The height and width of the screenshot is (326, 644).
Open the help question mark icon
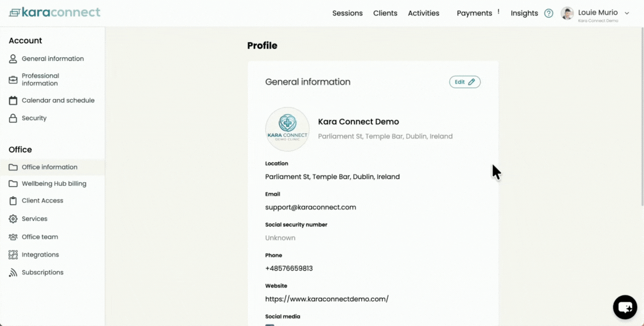[x=549, y=14]
